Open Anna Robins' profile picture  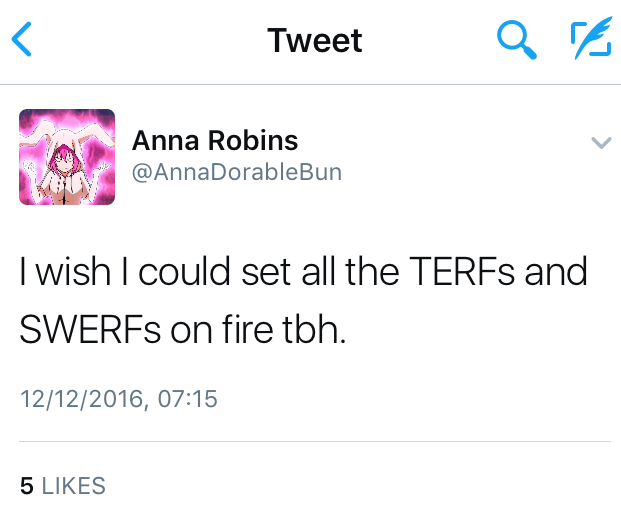pos(67,157)
